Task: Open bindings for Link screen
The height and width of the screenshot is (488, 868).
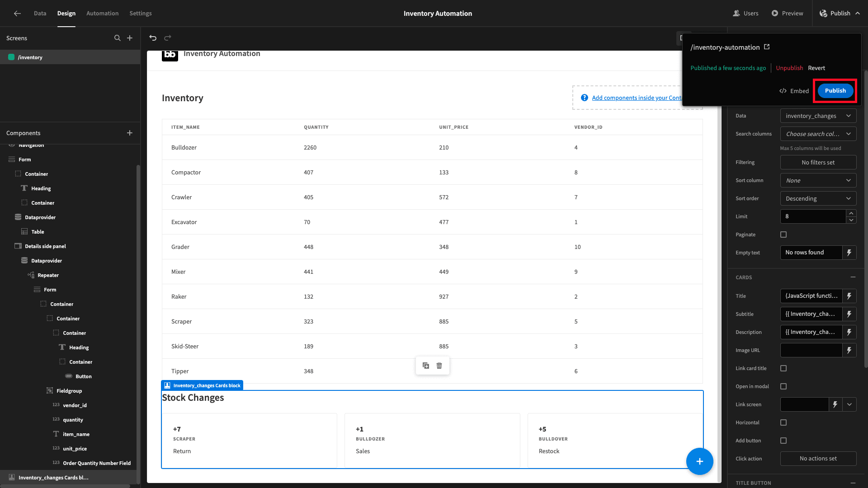Action: click(835, 404)
